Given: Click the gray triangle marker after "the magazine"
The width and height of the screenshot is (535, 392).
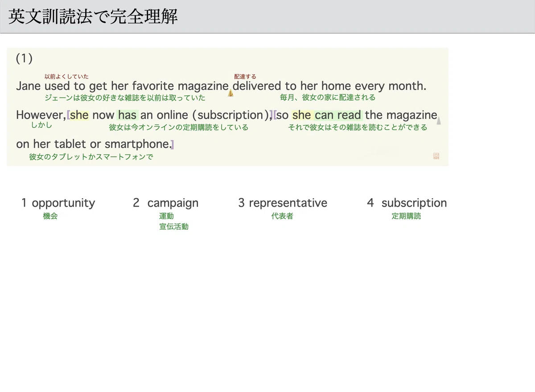Looking at the screenshot, I should click(439, 120).
